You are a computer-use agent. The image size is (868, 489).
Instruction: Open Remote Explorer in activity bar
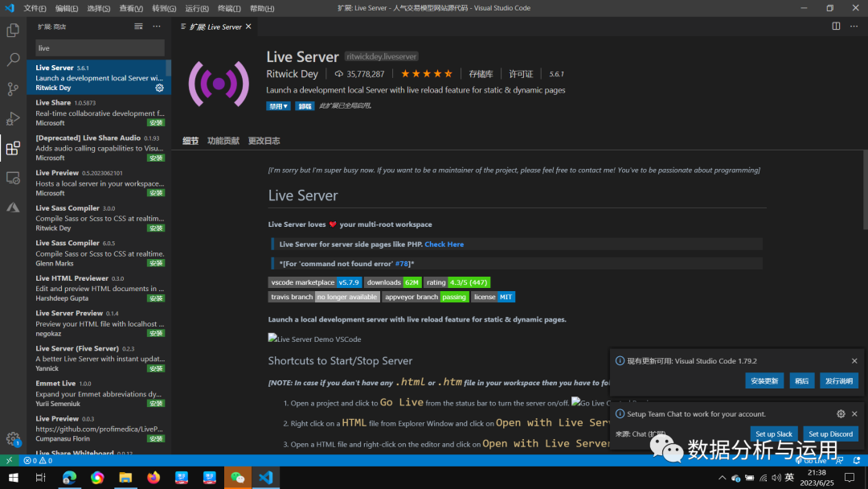tap(13, 178)
